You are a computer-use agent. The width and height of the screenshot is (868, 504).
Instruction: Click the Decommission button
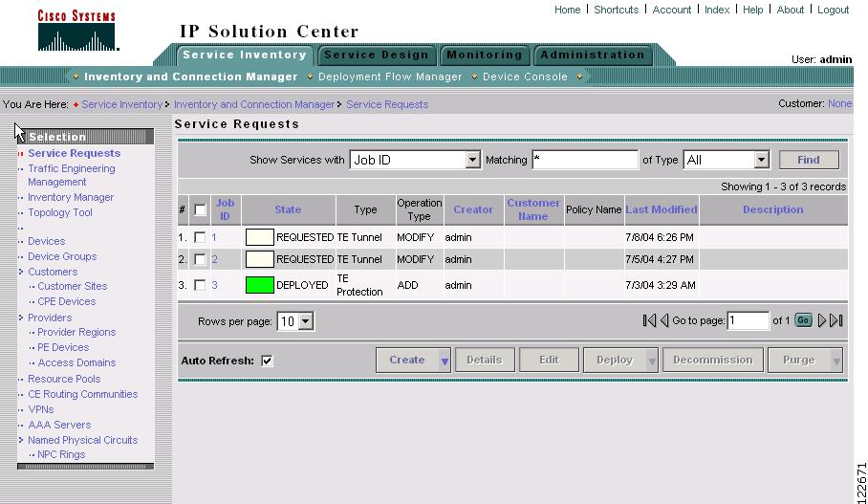[713, 360]
